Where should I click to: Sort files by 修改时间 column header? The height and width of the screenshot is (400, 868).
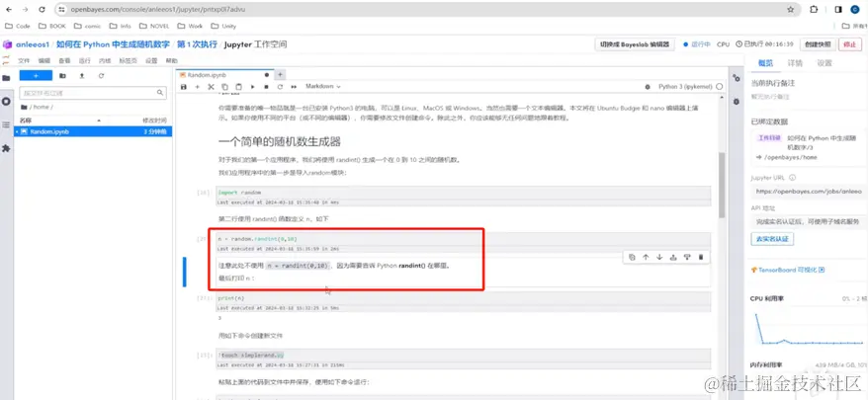(154, 120)
